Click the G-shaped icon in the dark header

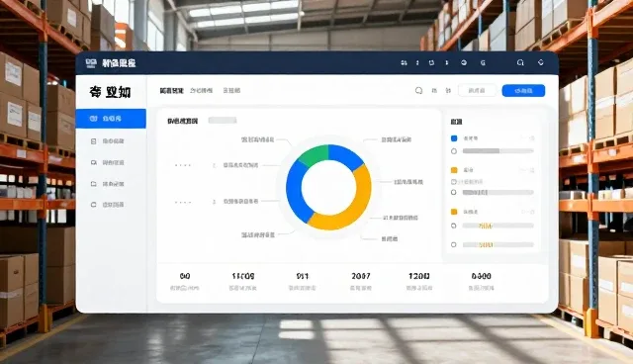[483, 63]
